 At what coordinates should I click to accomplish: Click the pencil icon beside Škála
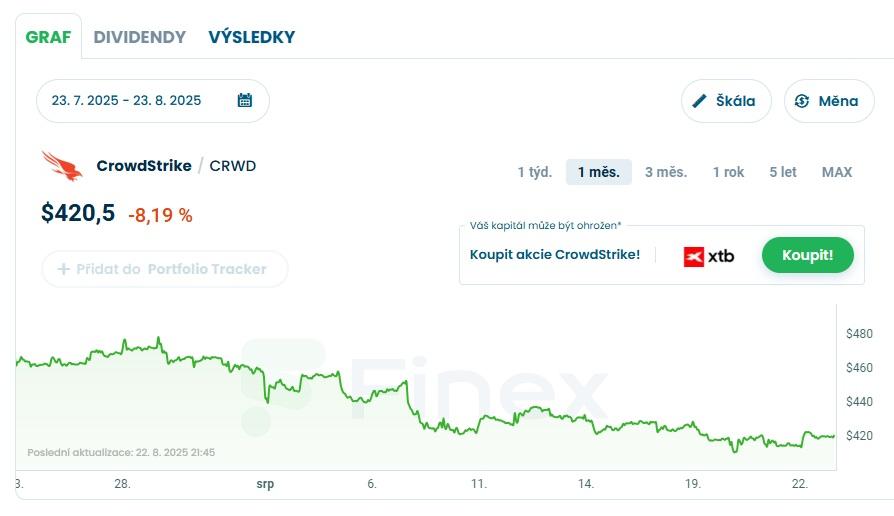pos(700,101)
